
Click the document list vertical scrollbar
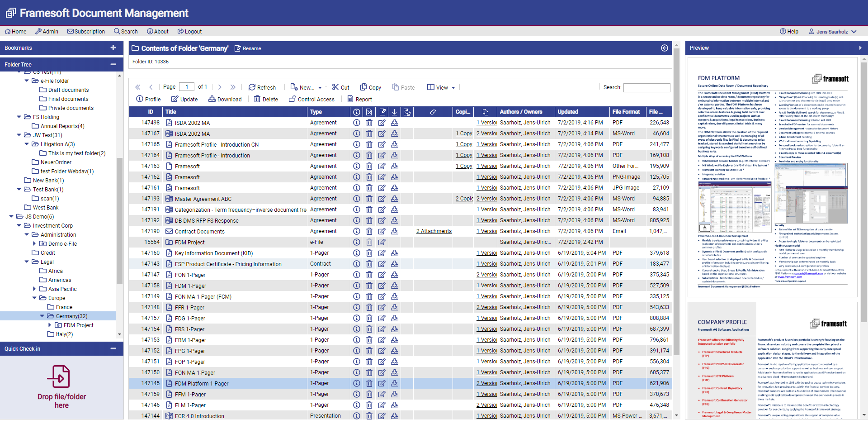[x=676, y=201]
